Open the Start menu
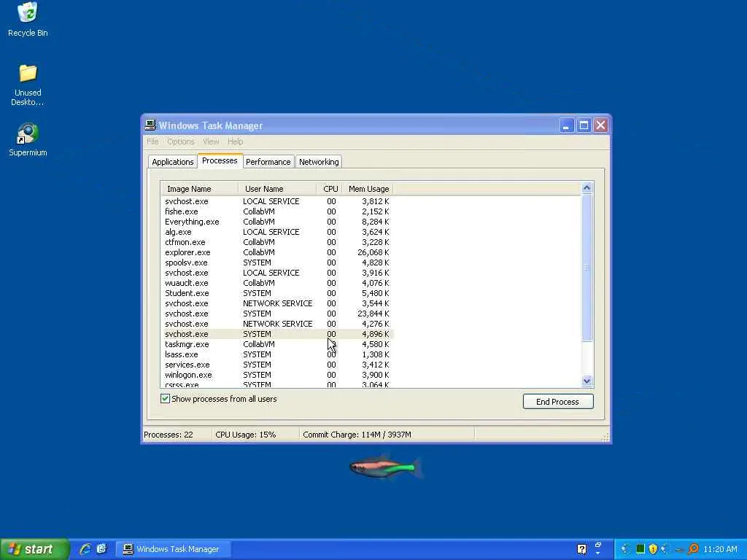 [34, 549]
